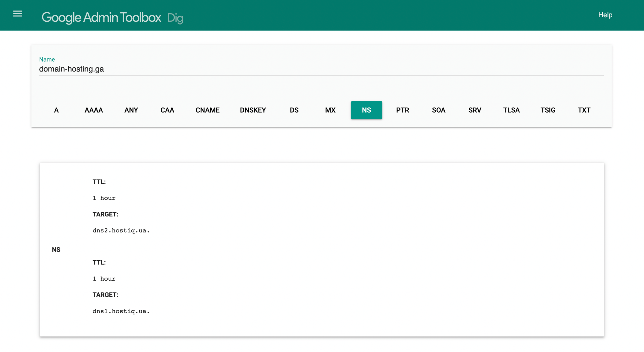The width and height of the screenshot is (644, 352).
Task: Look up TXT records
Action: coord(584,110)
